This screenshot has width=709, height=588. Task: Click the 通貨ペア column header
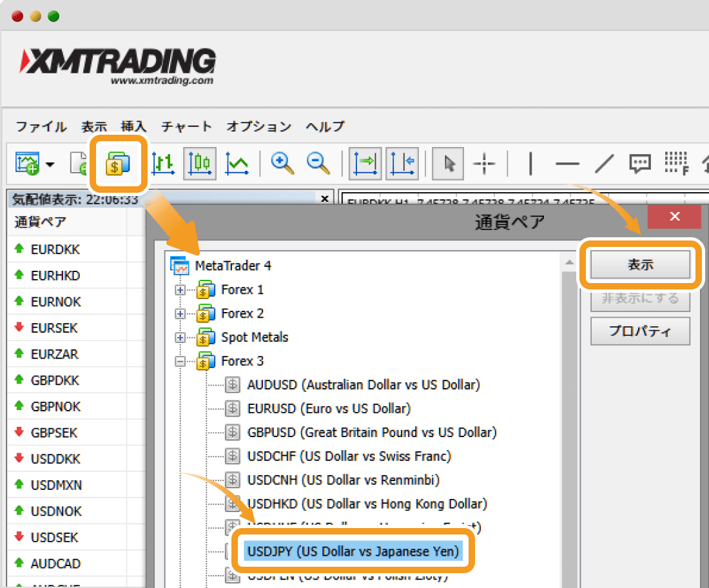click(x=40, y=222)
